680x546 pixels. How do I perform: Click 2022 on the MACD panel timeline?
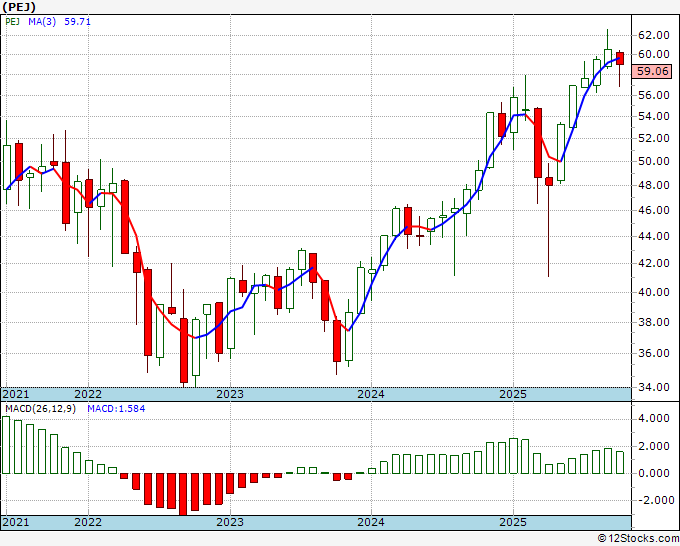88,522
